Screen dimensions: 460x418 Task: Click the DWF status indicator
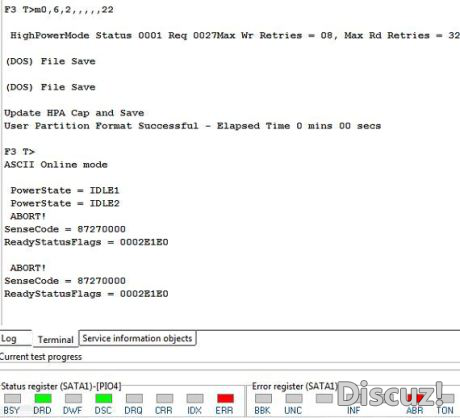pos(73,398)
